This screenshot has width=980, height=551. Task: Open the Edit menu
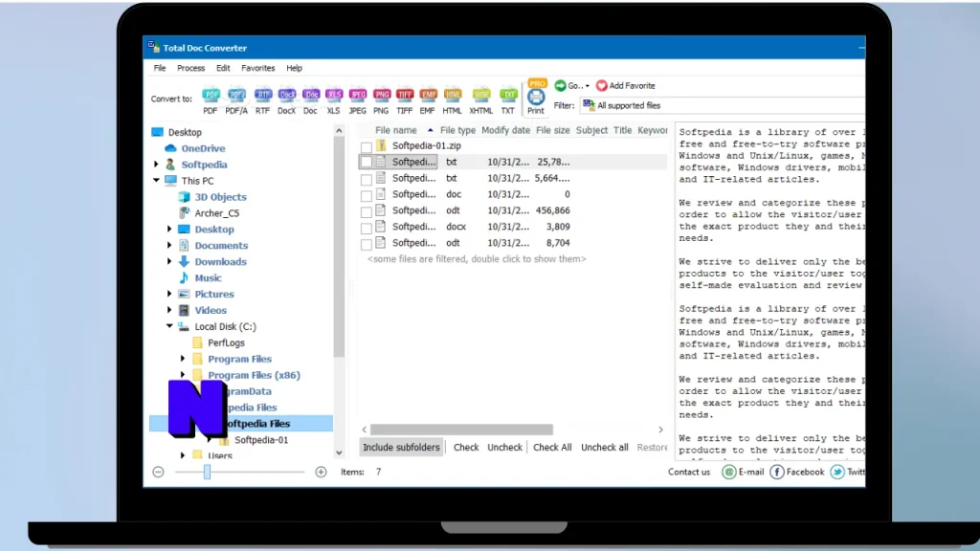pyautogui.click(x=223, y=68)
